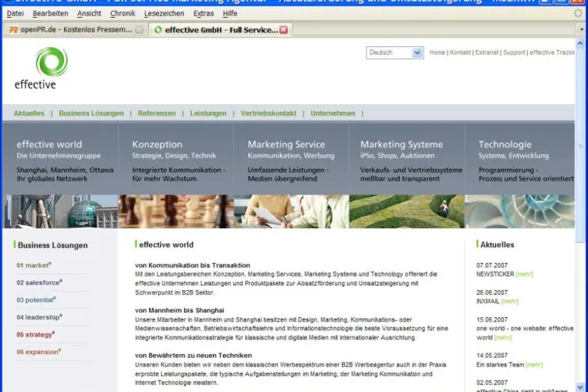Click the hedge maze thumbnail image
The width and height of the screenshot is (588, 392).
click(x=407, y=211)
